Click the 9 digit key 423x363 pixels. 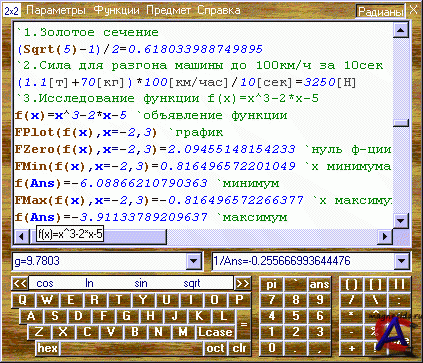coord(319,300)
